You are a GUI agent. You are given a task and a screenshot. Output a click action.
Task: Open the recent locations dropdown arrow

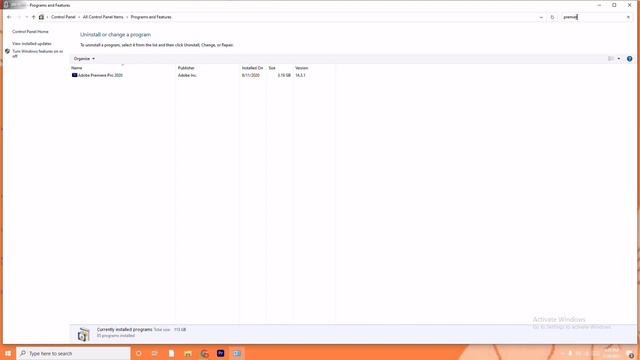(x=27, y=17)
